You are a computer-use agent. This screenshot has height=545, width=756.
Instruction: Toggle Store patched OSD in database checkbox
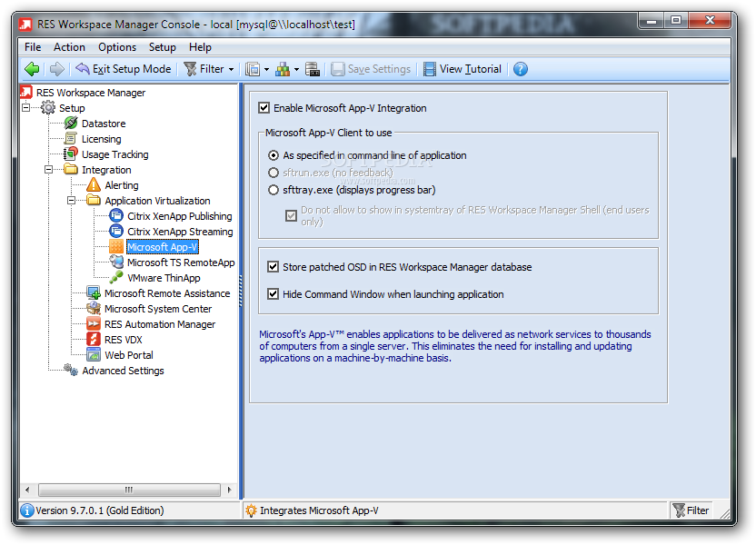(x=273, y=266)
